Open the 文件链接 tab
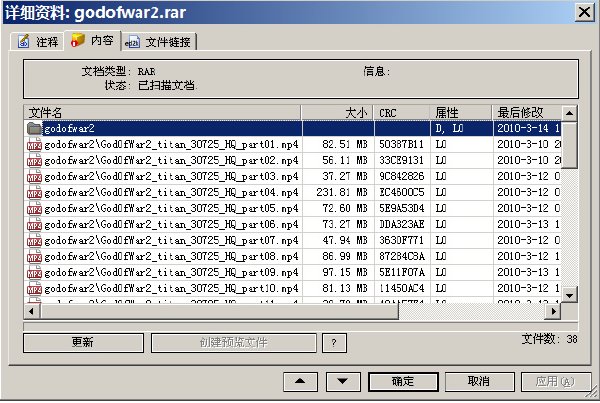Screen dimensions: 600x403 [x=160, y=42]
